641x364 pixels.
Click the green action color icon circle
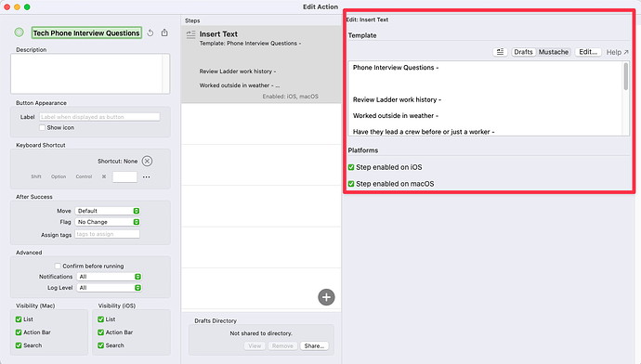coord(19,32)
